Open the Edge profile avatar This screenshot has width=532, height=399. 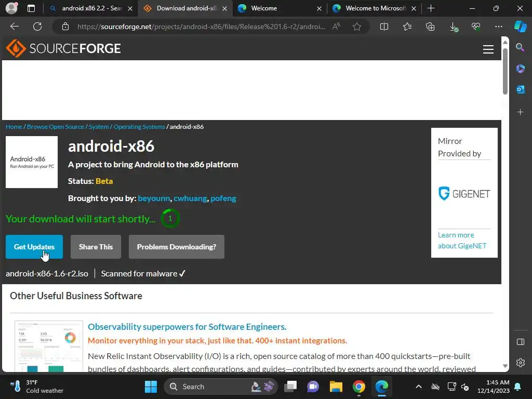point(11,8)
